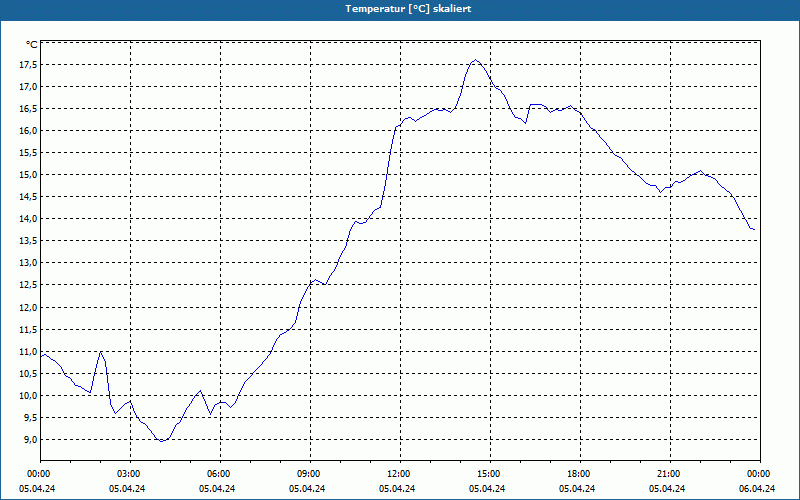Choose the 11,5 y-axis label

(29, 330)
